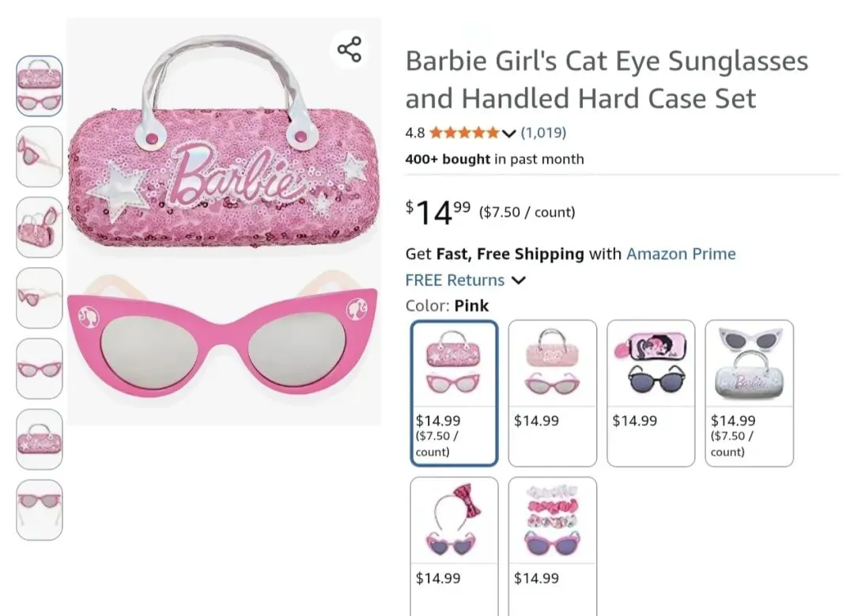Open the 1,019 customer reviews link

point(543,133)
